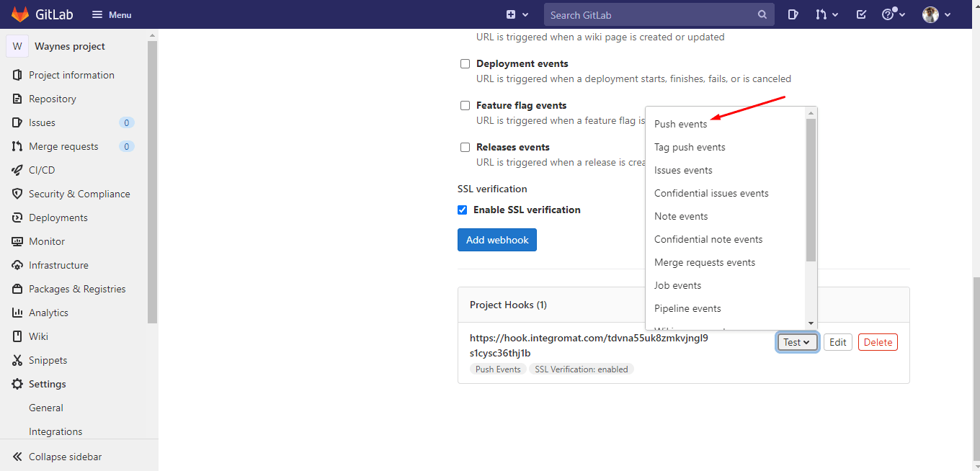
Task: Focus the Search GitLab input field
Action: pyautogui.click(x=649, y=14)
